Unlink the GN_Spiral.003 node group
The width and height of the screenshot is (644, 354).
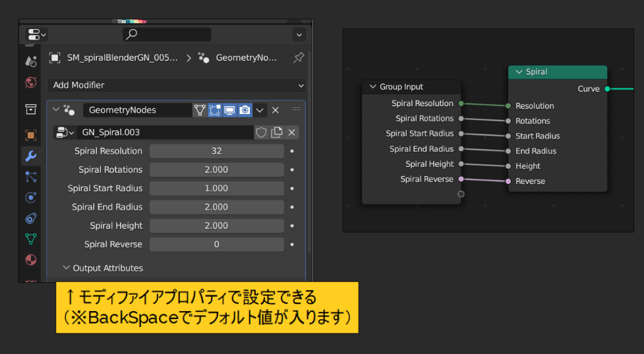[x=291, y=133]
